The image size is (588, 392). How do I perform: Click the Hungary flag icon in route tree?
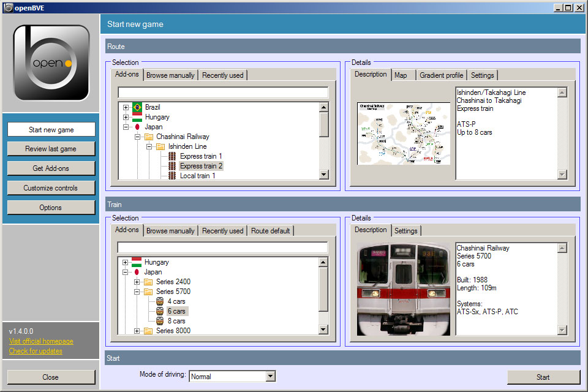click(137, 117)
